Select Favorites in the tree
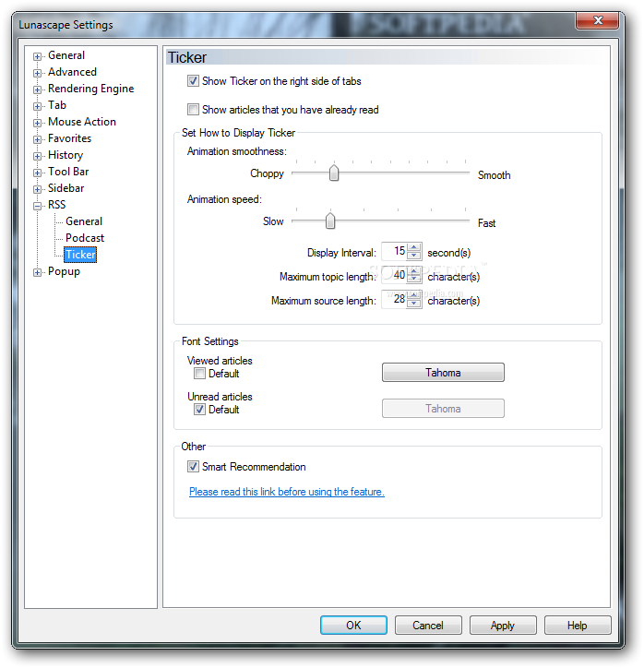The width and height of the screenshot is (644, 668). click(x=69, y=138)
